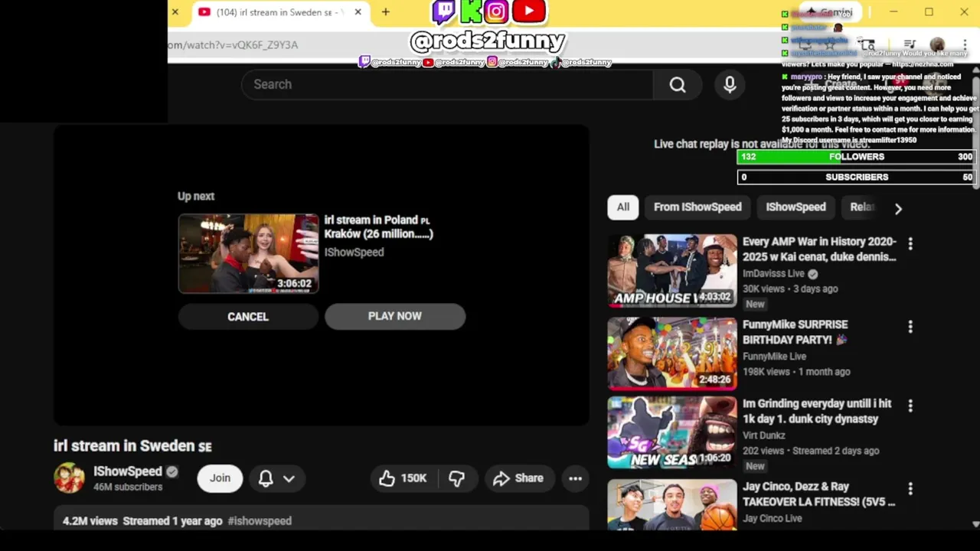Click PLAY NOW for next video
Screen dimensions: 980x551
(x=395, y=316)
